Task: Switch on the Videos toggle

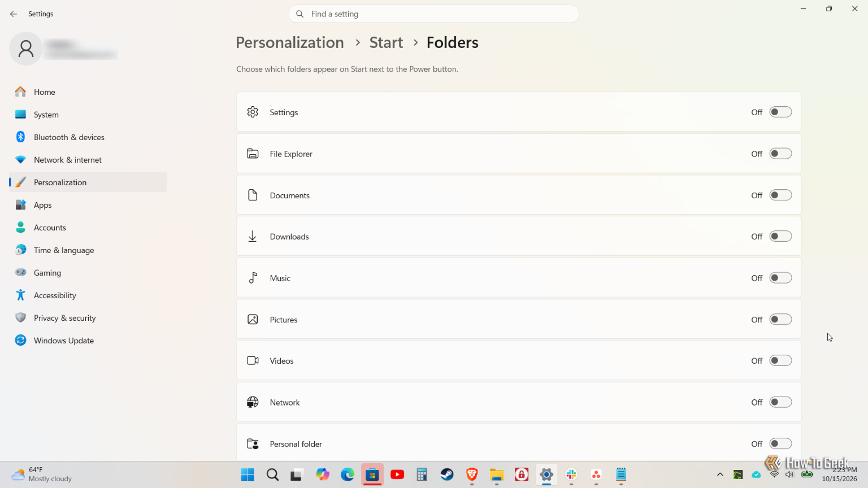Action: coord(780,361)
